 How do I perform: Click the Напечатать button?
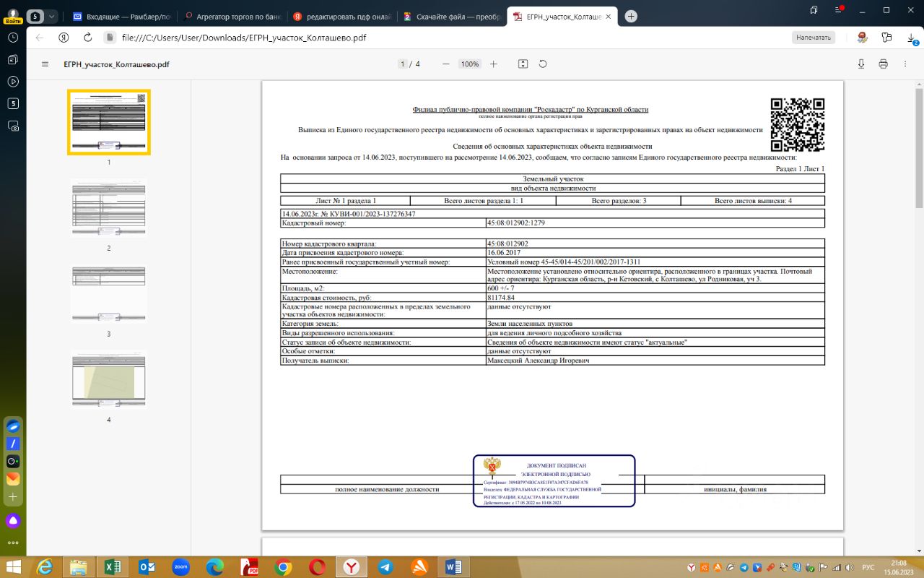tap(814, 38)
